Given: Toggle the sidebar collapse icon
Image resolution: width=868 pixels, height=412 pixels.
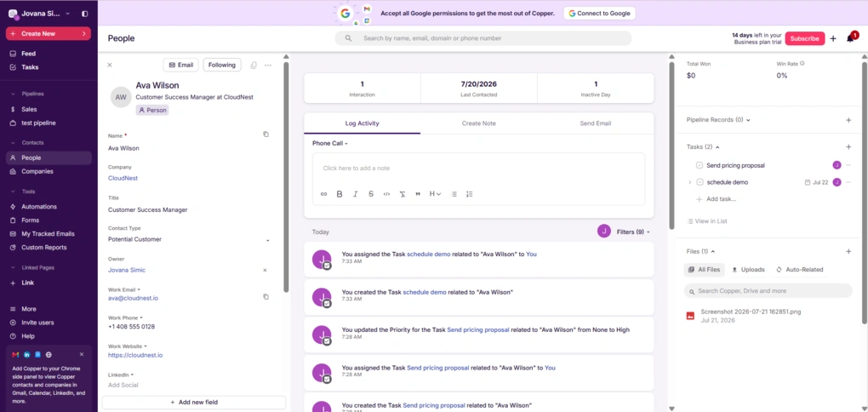Looking at the screenshot, I should [84, 14].
